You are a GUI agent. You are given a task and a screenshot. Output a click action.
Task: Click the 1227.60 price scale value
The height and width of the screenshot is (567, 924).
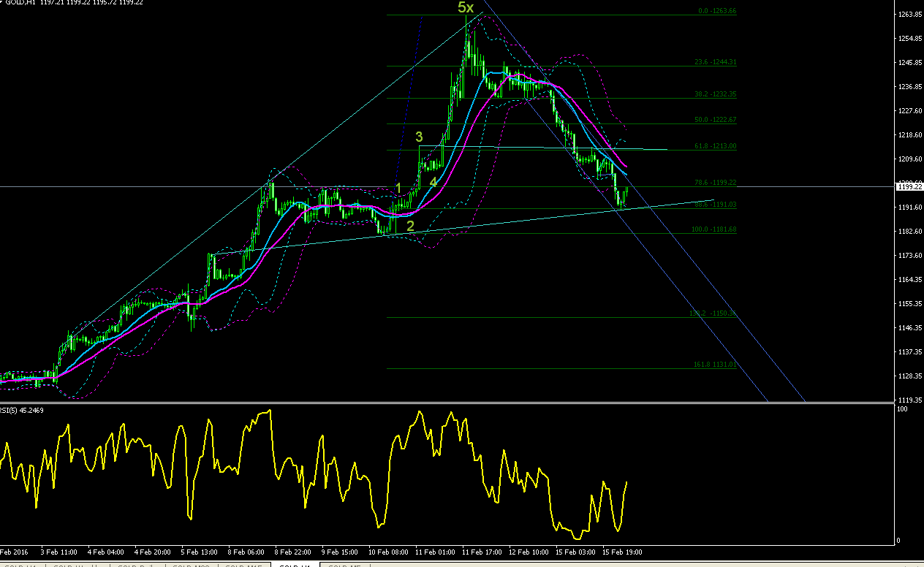tap(910, 111)
